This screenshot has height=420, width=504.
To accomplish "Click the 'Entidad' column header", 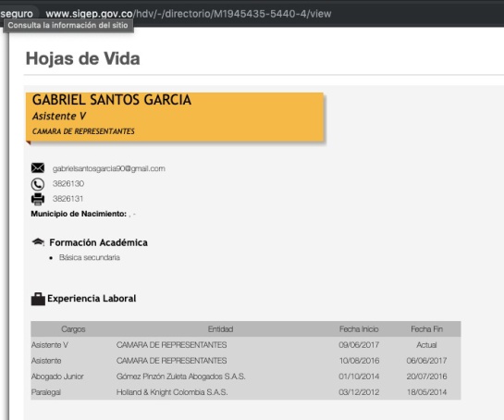I will point(220,329).
